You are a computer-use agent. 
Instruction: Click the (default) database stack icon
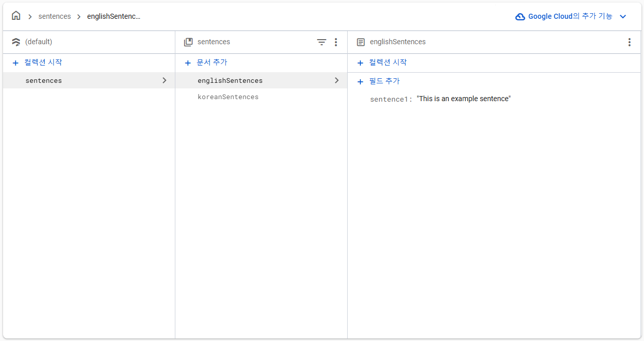[16, 42]
